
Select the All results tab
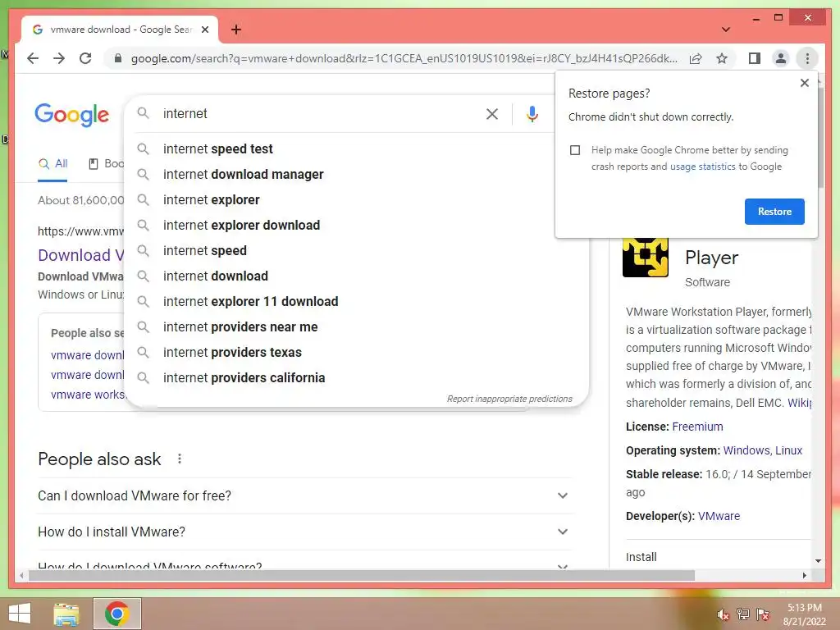point(53,164)
